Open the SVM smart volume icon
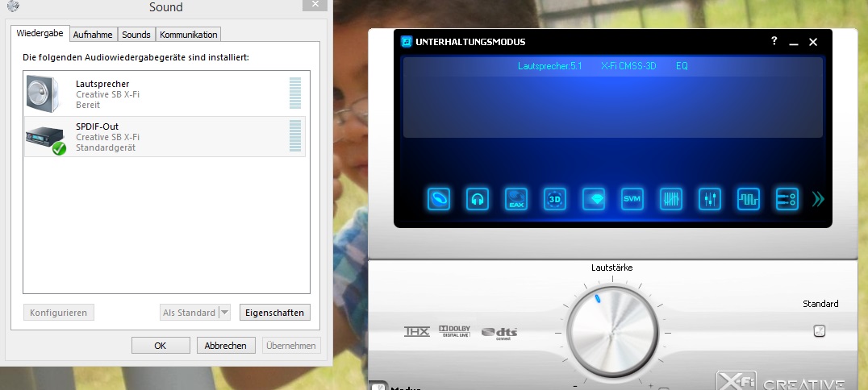This screenshot has width=868, height=390. click(x=632, y=198)
